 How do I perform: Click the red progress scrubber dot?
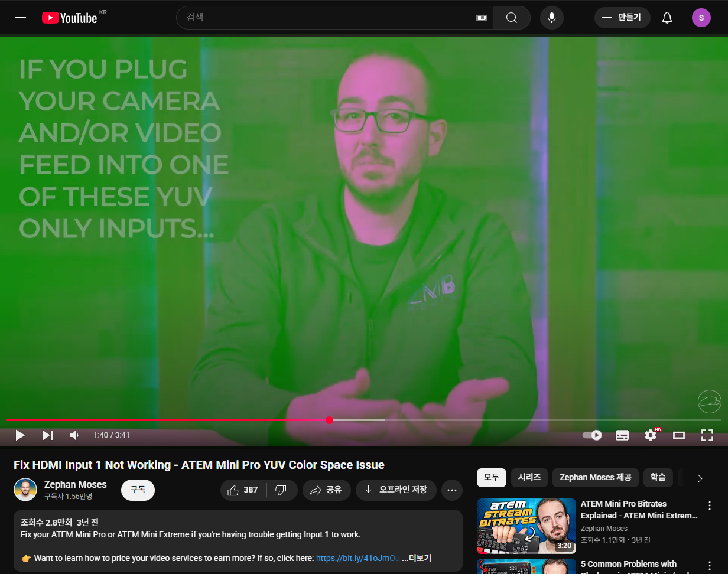[329, 420]
